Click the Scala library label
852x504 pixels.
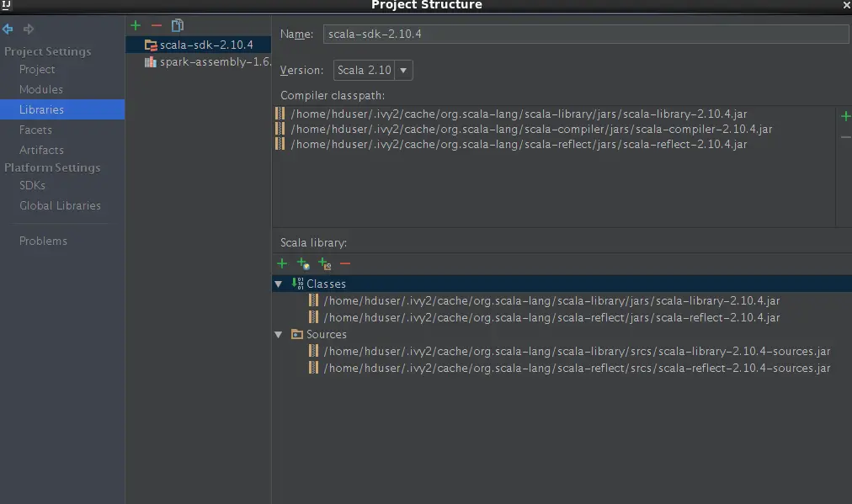click(x=313, y=243)
